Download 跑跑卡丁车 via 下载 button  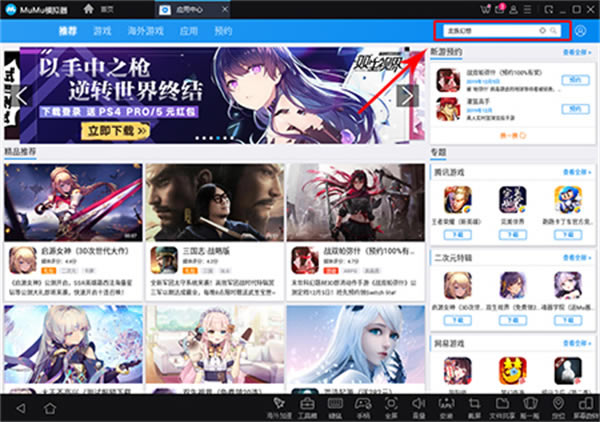(568, 235)
